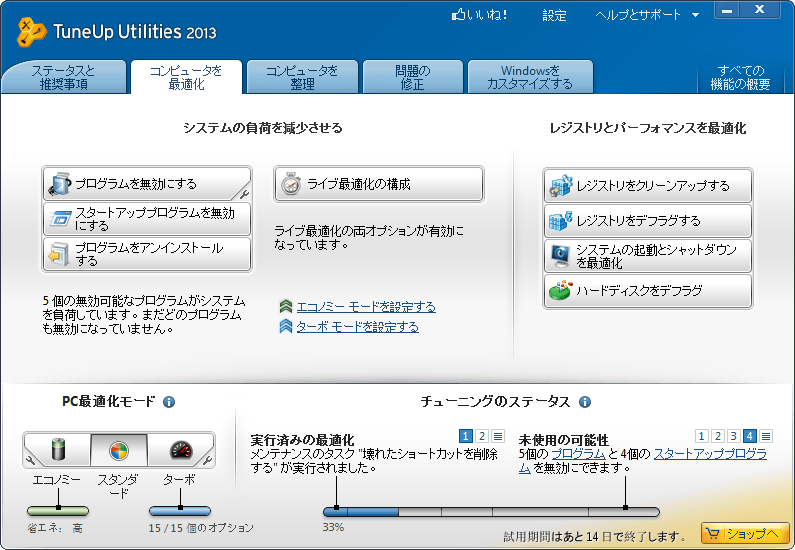Viewport: 795px width, 550px height.
Task: Click 5 個の無効可能なプログラム description text
Action: pyautogui.click(x=144, y=315)
